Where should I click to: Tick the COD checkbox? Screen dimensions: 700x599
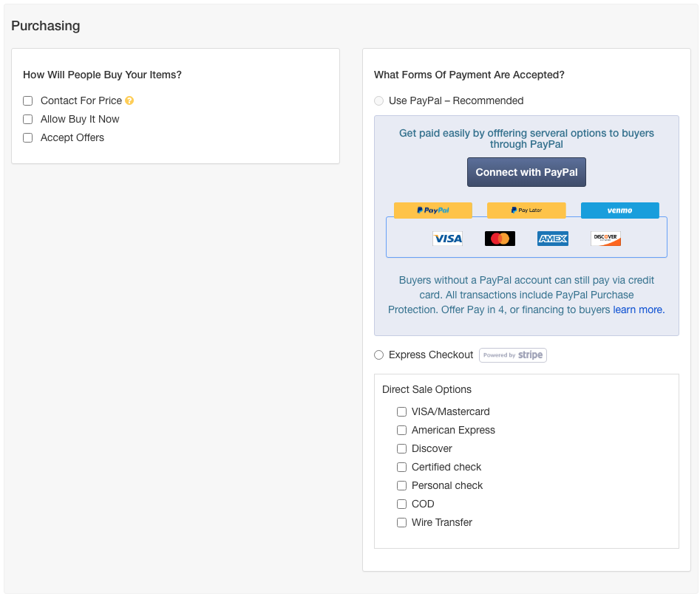(x=402, y=504)
